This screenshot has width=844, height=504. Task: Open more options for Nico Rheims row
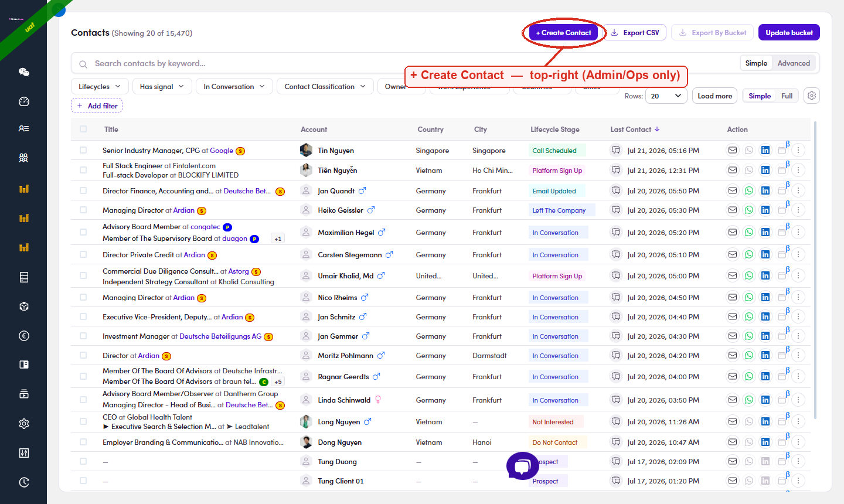798,297
